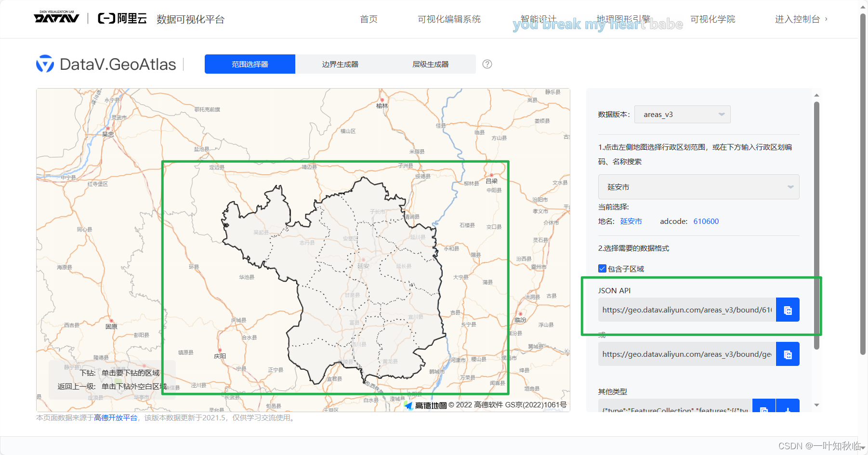This screenshot has width=868, height=455.
Task: Click the DataV.GeoAtlas logo icon
Action: tap(45, 64)
